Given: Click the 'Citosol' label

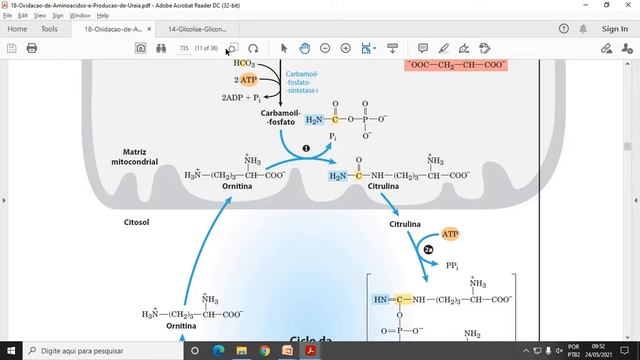Looking at the screenshot, I should pos(136,222).
